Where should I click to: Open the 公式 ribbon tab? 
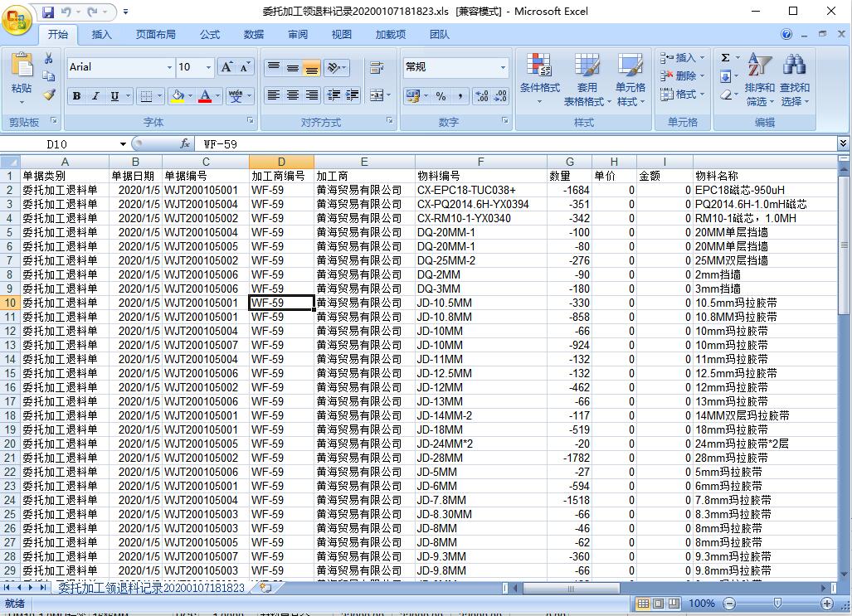[x=210, y=35]
